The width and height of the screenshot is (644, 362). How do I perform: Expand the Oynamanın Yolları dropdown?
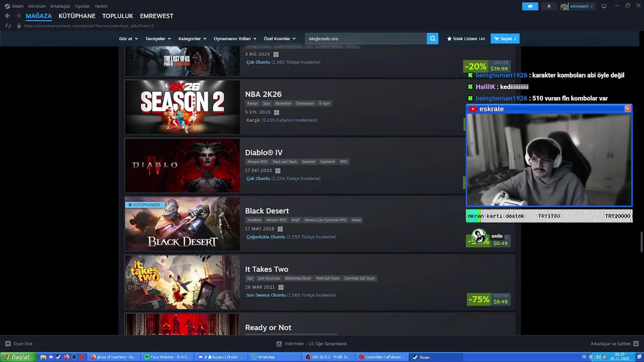click(235, 39)
